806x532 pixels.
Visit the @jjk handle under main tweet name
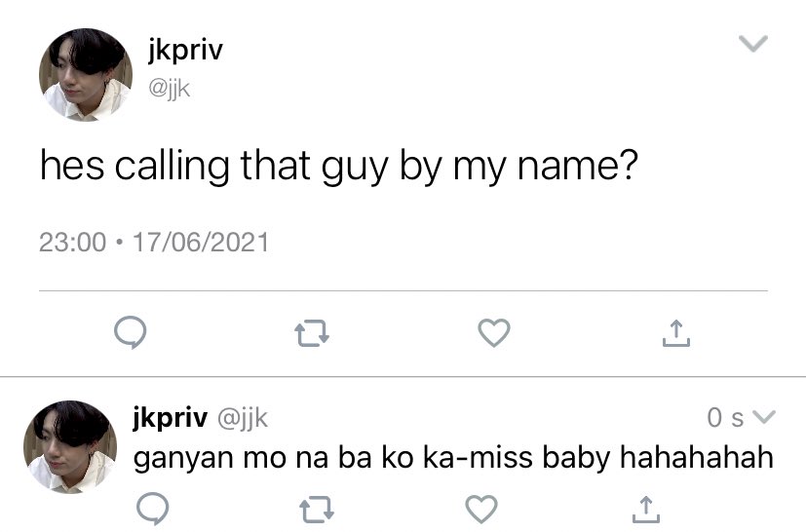[170, 89]
